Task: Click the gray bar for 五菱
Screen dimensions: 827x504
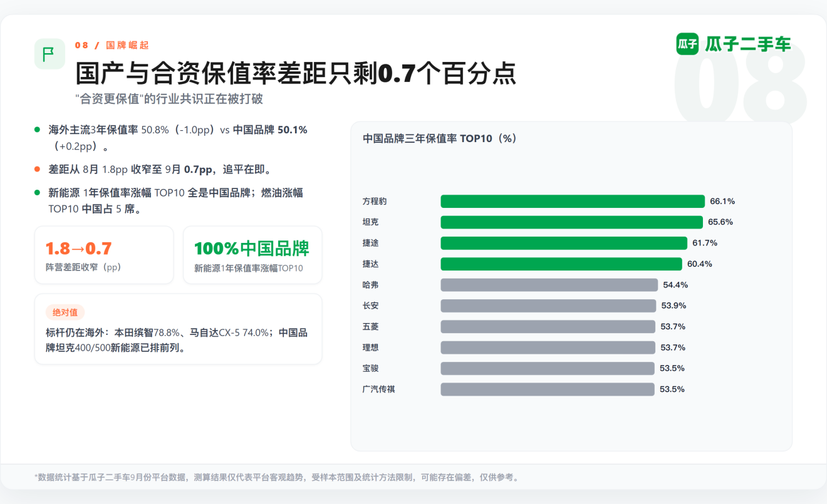Action: [x=548, y=327]
